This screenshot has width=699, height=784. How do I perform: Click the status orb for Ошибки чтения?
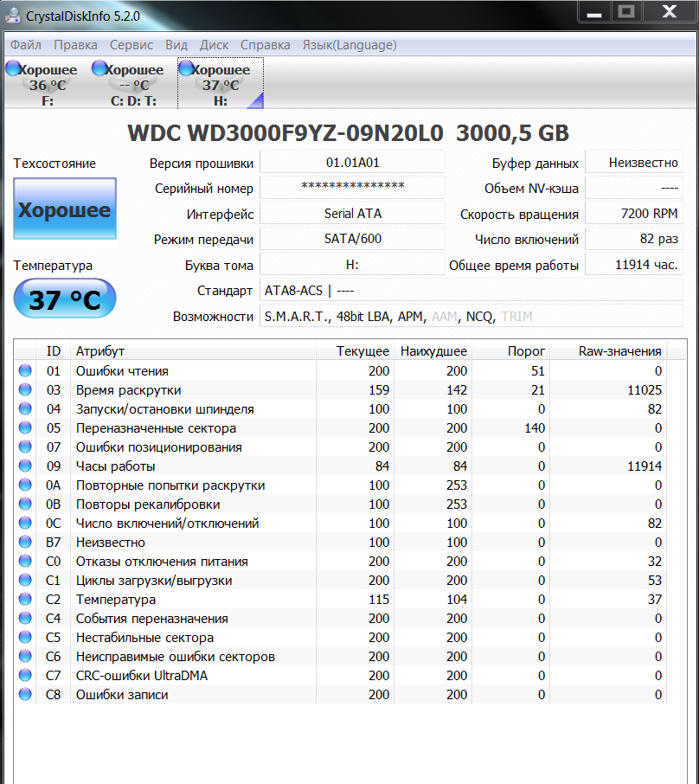tap(25, 370)
